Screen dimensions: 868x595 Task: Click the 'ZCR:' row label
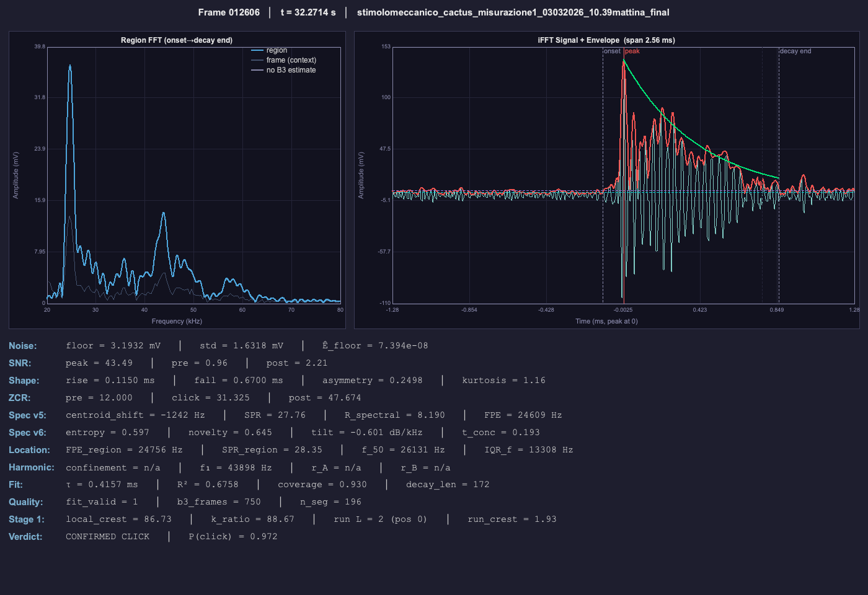tap(20, 398)
